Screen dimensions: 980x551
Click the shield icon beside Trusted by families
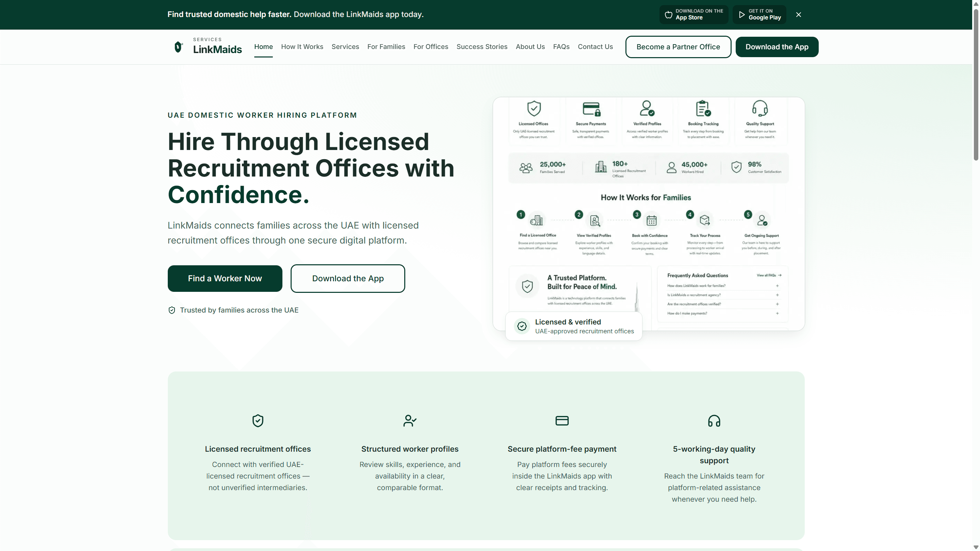[171, 310]
